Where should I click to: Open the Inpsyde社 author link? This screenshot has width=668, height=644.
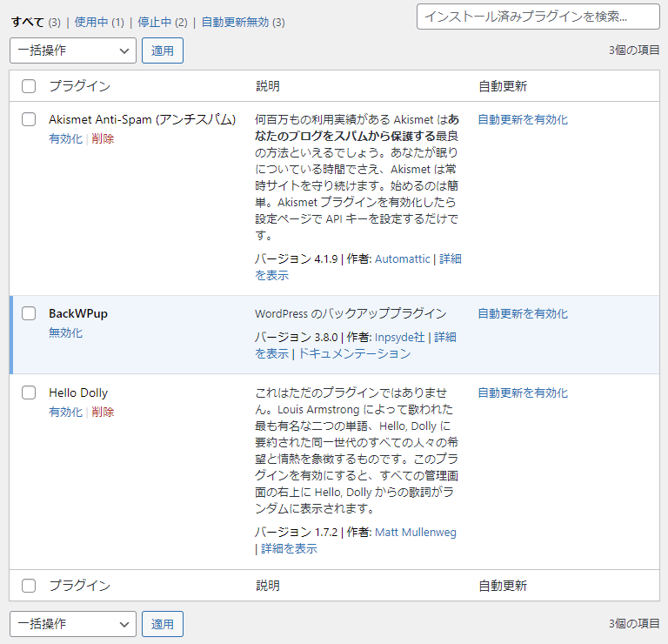click(x=399, y=338)
